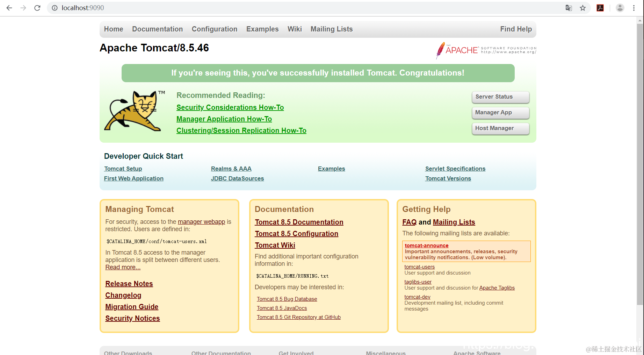View the Changelog link

(x=123, y=295)
